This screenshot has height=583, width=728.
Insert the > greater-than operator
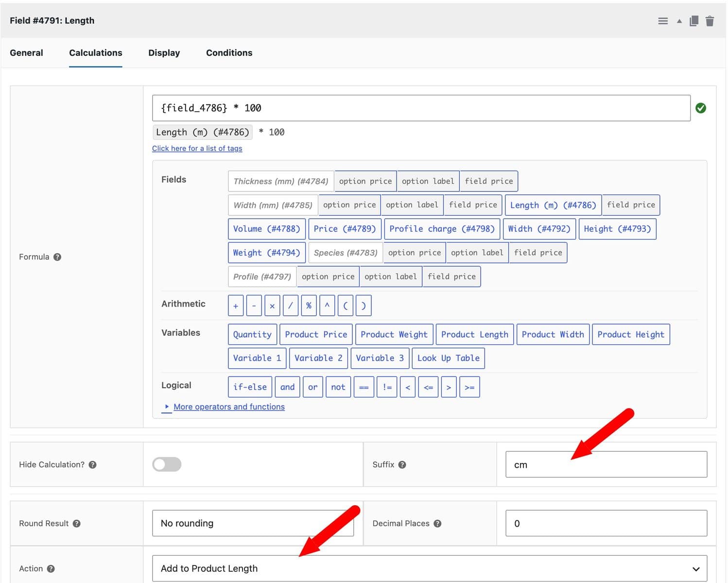[449, 387]
